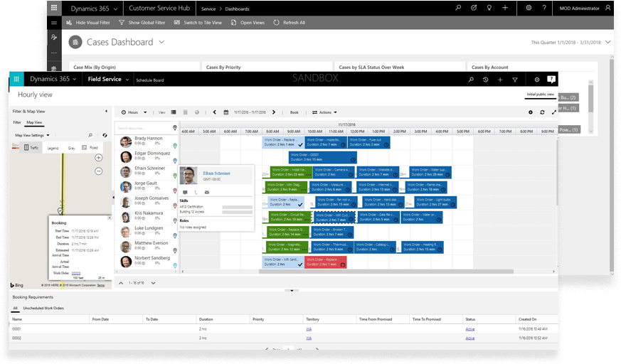Click the map search magnifier icon

pos(90,135)
